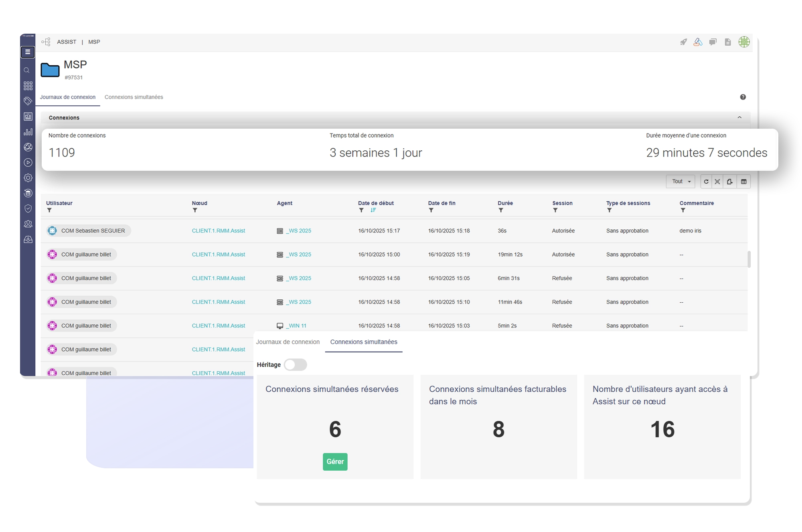Click the users icon in the sidebar

(27, 224)
